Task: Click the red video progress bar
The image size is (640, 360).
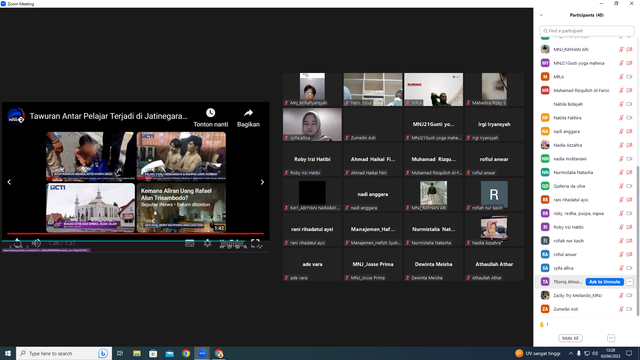Action: click(136, 233)
